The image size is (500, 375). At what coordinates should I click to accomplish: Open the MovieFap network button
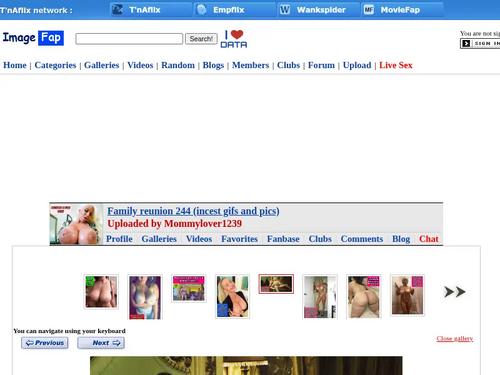(403, 10)
